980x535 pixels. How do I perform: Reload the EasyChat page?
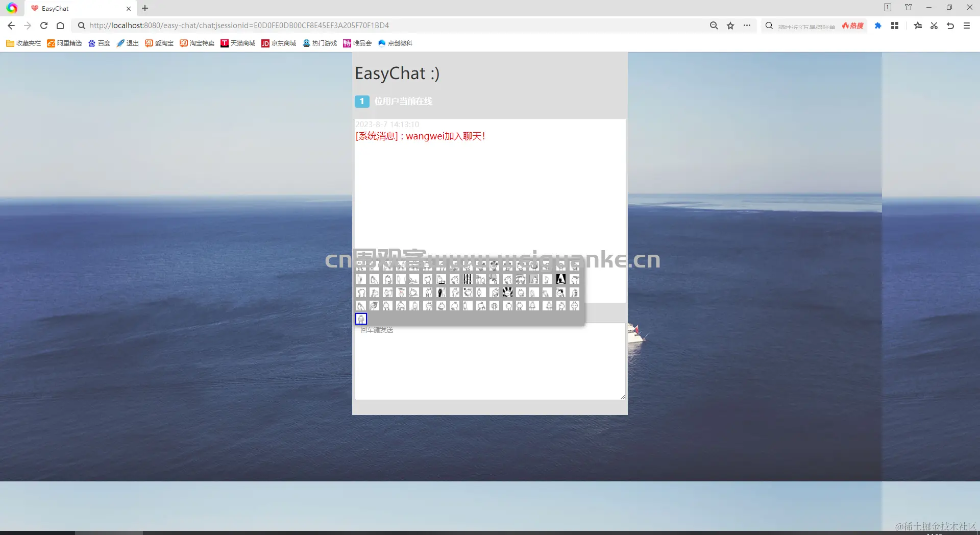(x=44, y=26)
